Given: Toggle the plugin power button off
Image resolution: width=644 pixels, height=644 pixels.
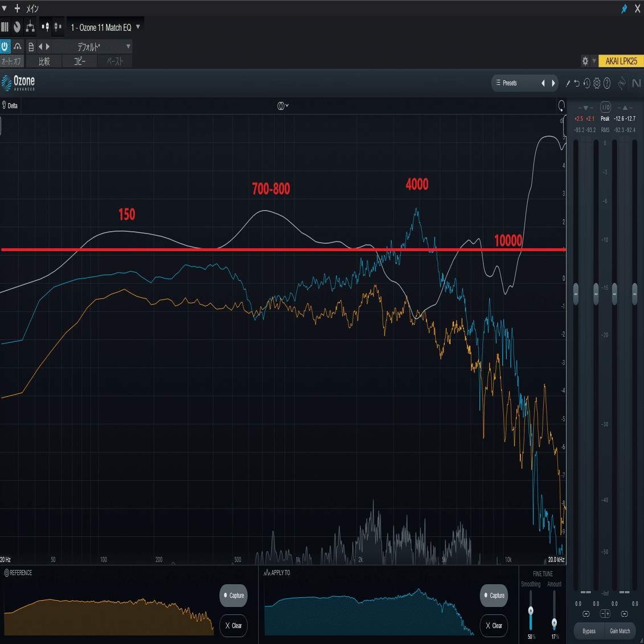Looking at the screenshot, I should pyautogui.click(x=5, y=47).
